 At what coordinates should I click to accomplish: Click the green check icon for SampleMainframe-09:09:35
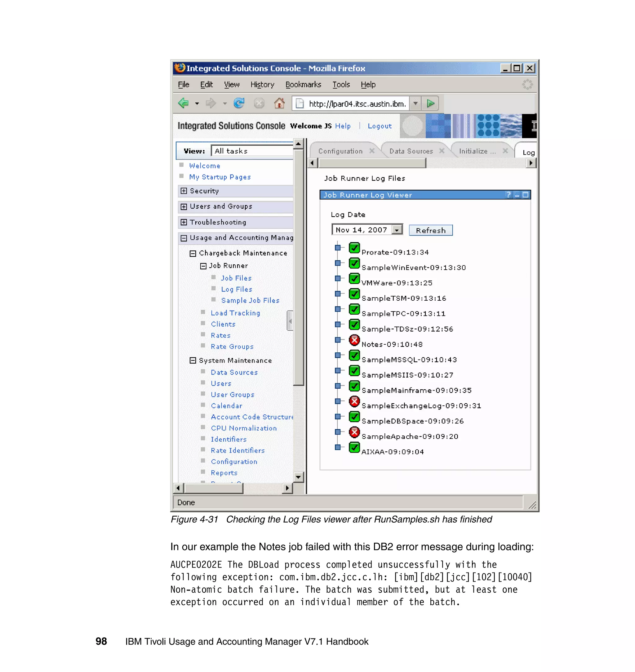point(354,386)
